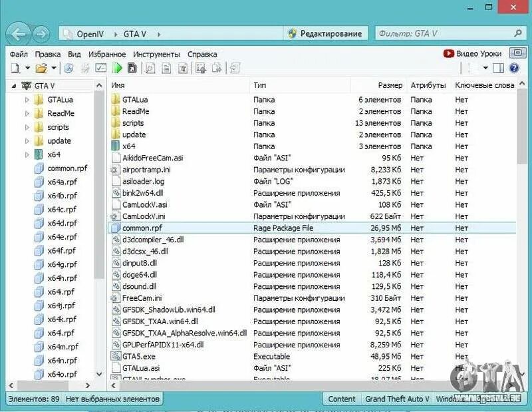Screen dimensions: 532x412
Task: Open the Правка menu
Action: [48, 55]
